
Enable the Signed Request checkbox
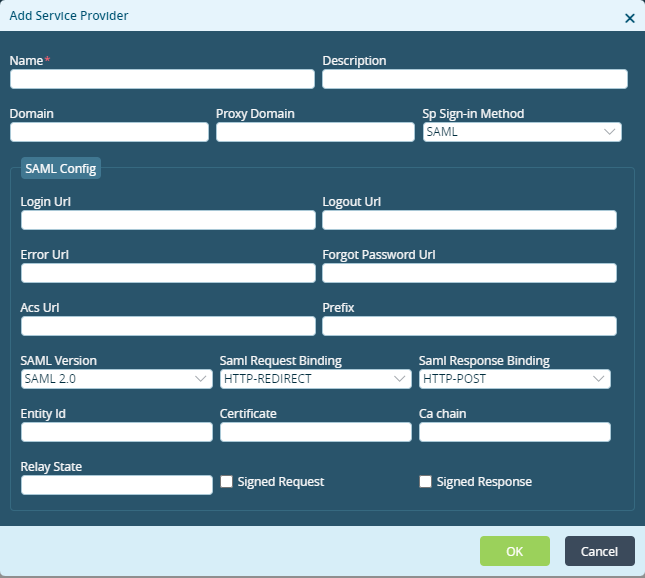[227, 482]
